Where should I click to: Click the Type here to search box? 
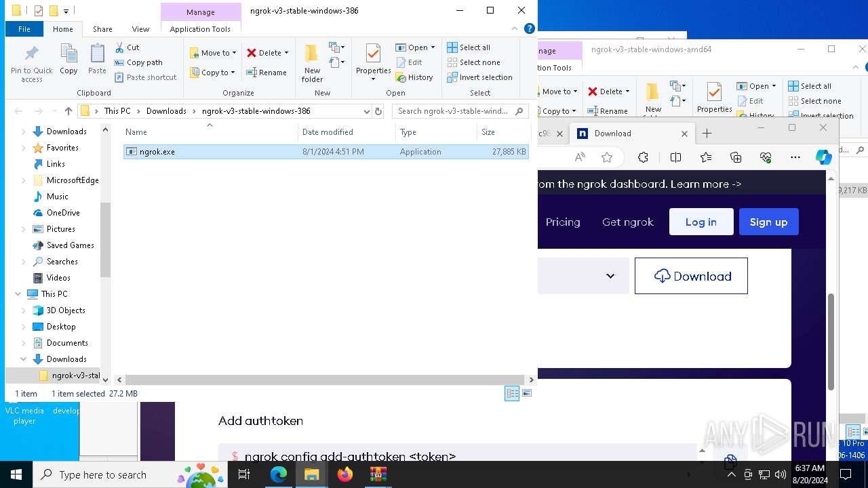[x=129, y=474]
